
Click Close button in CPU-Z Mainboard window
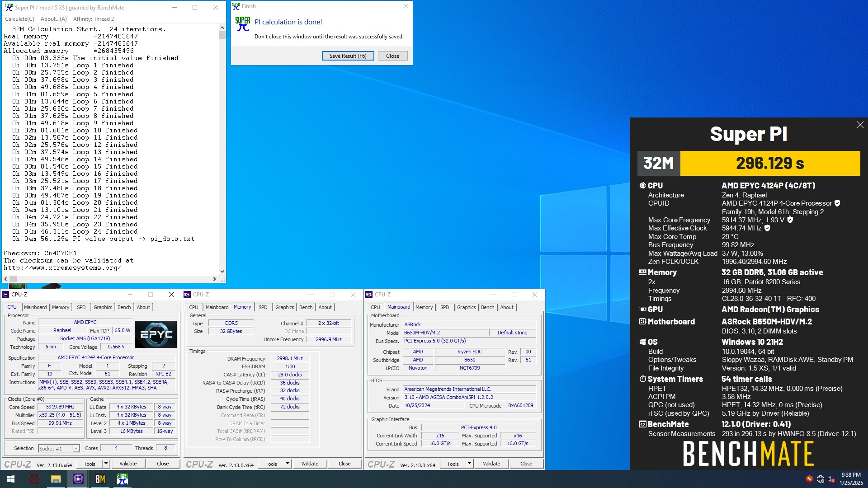click(x=526, y=464)
